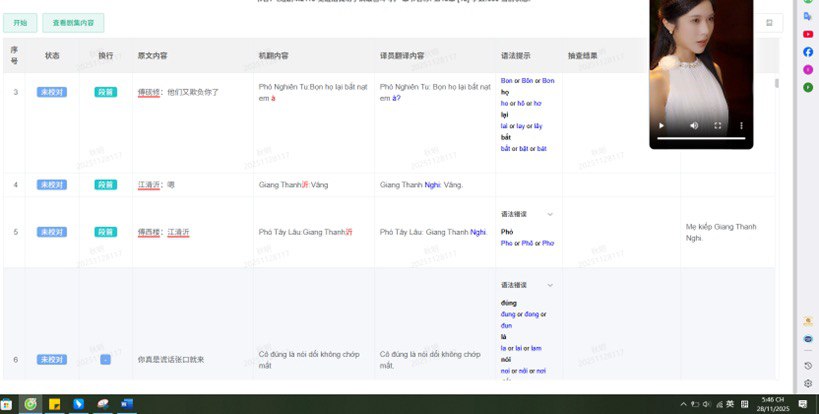This screenshot has height=414, width=819.
Task: Enter fullscreen on the floating video
Action: (718, 126)
